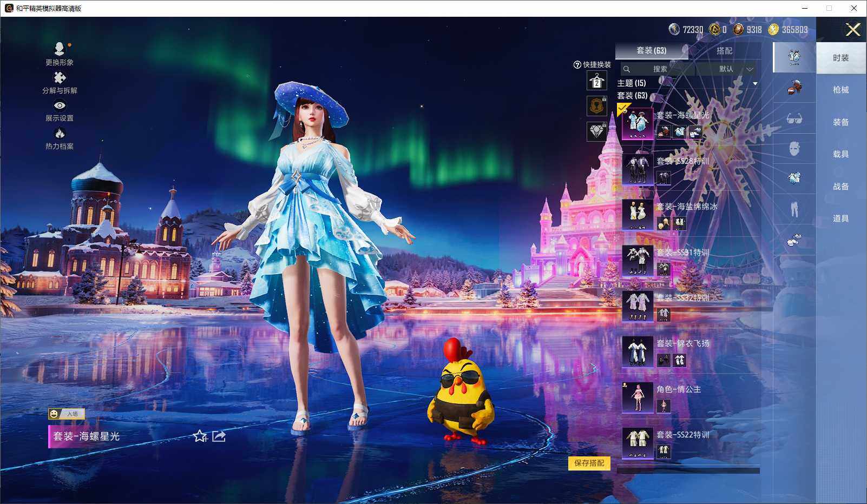Open the 更换形象 (change character) icon

(x=60, y=49)
